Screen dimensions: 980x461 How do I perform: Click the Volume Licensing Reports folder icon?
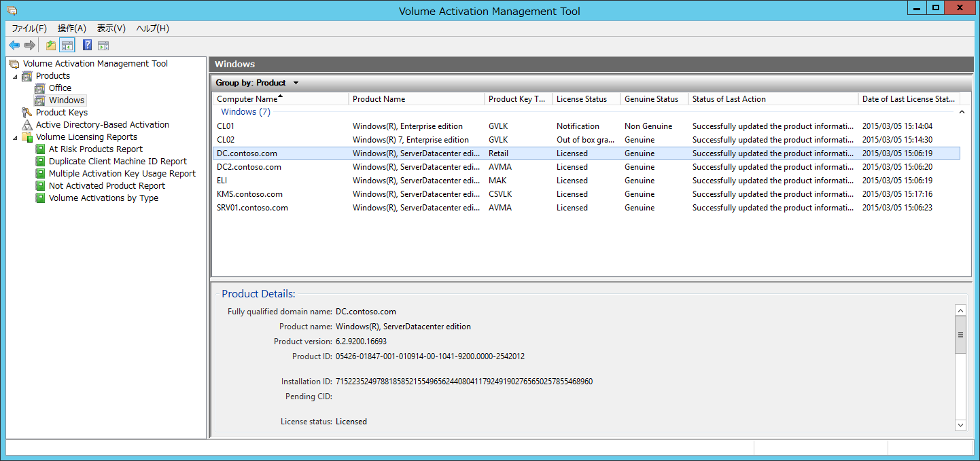(27, 137)
